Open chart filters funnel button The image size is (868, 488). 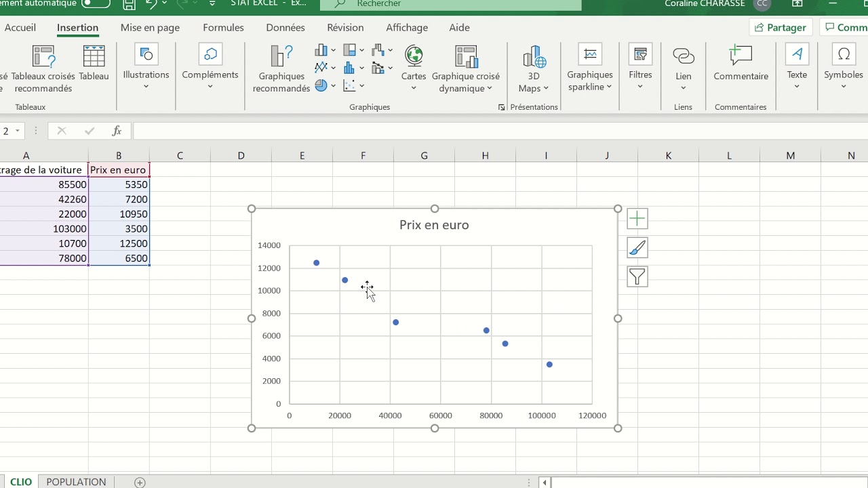tap(637, 277)
